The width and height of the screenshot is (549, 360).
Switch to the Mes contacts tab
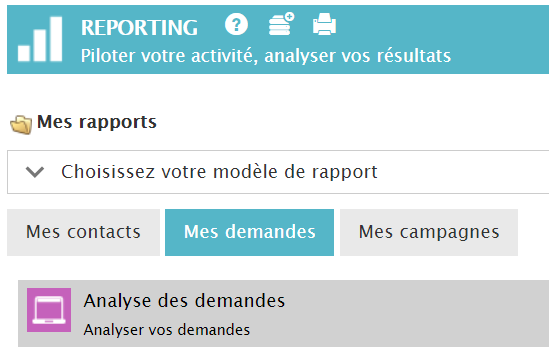(83, 233)
